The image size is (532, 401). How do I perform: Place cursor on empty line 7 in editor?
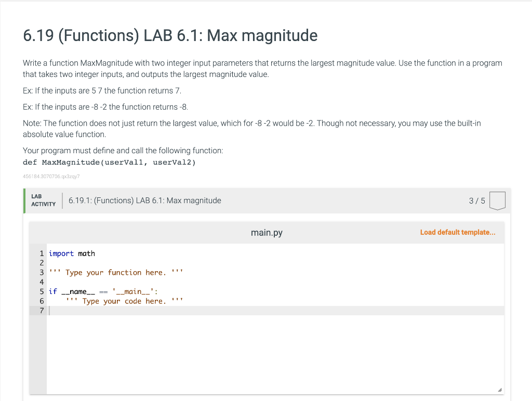(x=275, y=311)
